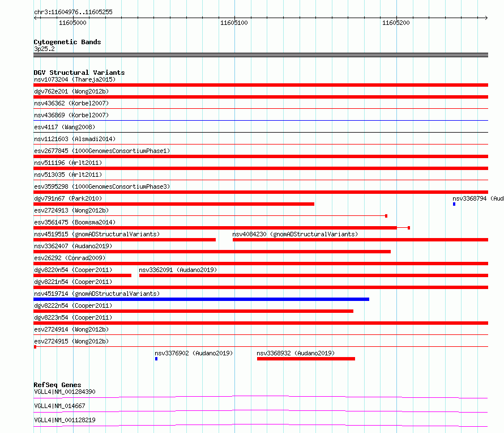Image resolution: width=504 pixels, height=433 pixels.
Task: Click the dgv8222n54 red bar
Action: click(194, 311)
